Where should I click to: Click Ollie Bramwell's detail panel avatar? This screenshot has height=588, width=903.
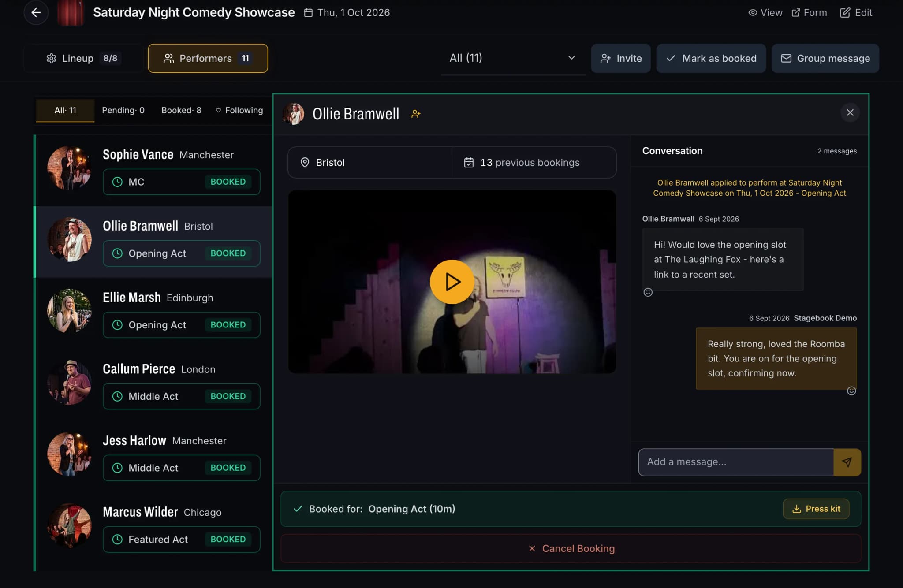[294, 114]
